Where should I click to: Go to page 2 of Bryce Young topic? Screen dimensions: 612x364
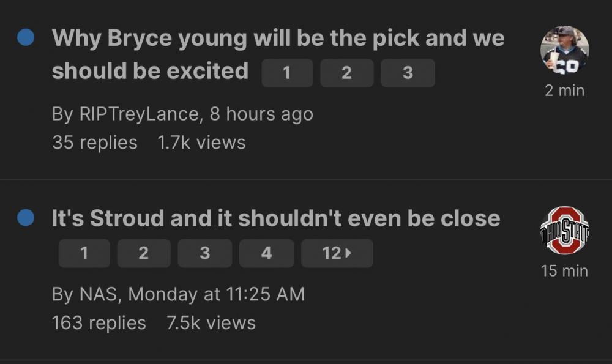click(346, 73)
